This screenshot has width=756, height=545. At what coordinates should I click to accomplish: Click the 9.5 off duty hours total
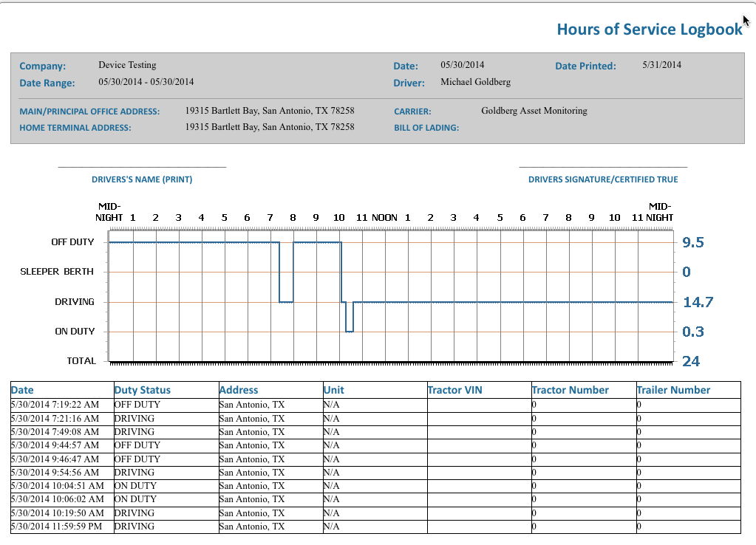[x=692, y=243]
